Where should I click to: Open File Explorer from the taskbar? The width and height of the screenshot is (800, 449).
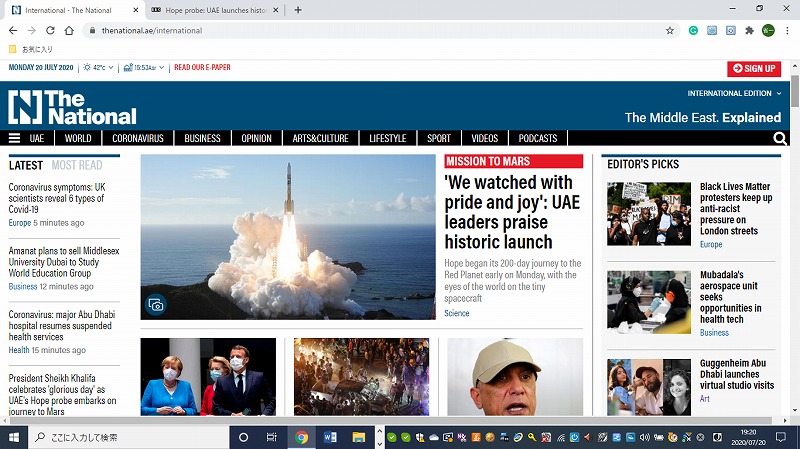tap(359, 437)
